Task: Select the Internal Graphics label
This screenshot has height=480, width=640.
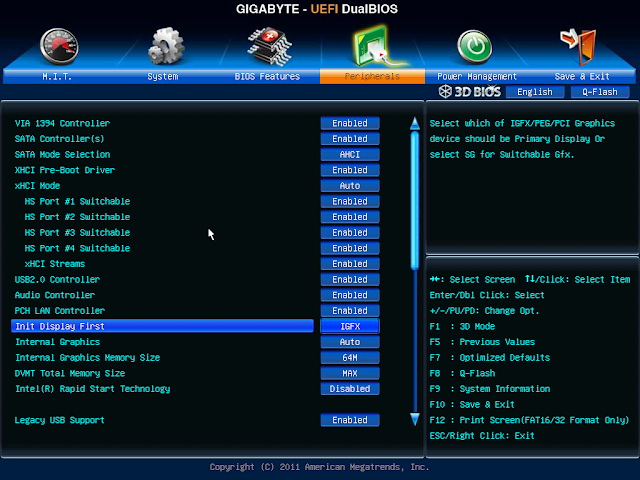Action: point(58,342)
